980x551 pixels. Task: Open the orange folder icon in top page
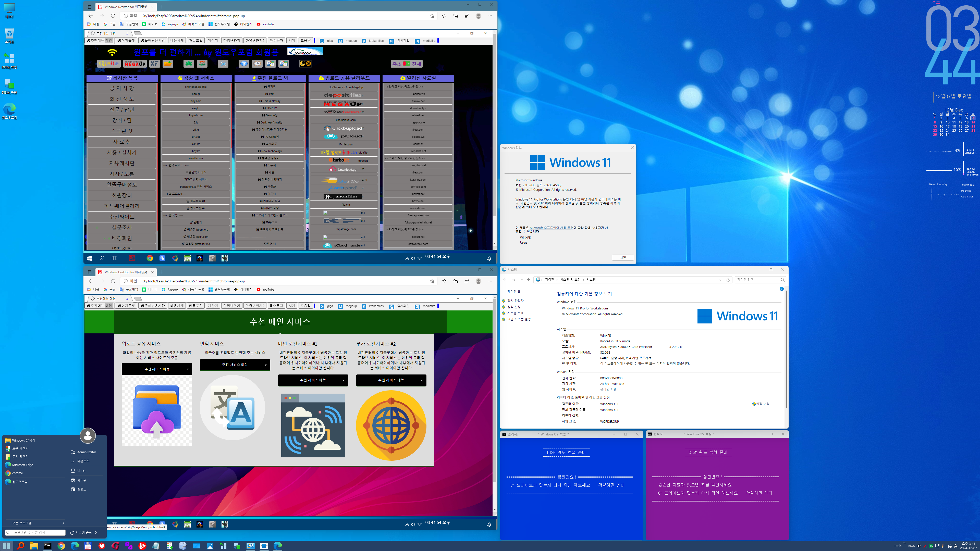coord(168,64)
